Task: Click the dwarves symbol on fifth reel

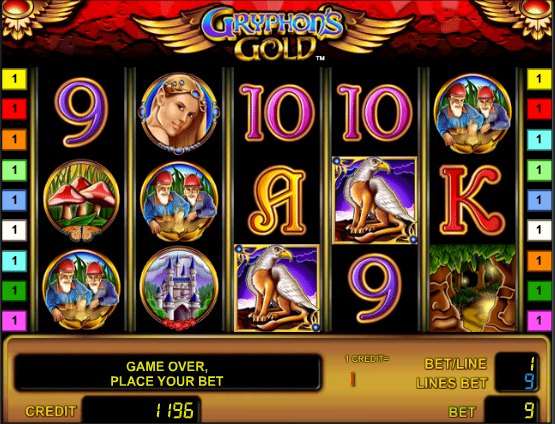Action: [x=472, y=114]
